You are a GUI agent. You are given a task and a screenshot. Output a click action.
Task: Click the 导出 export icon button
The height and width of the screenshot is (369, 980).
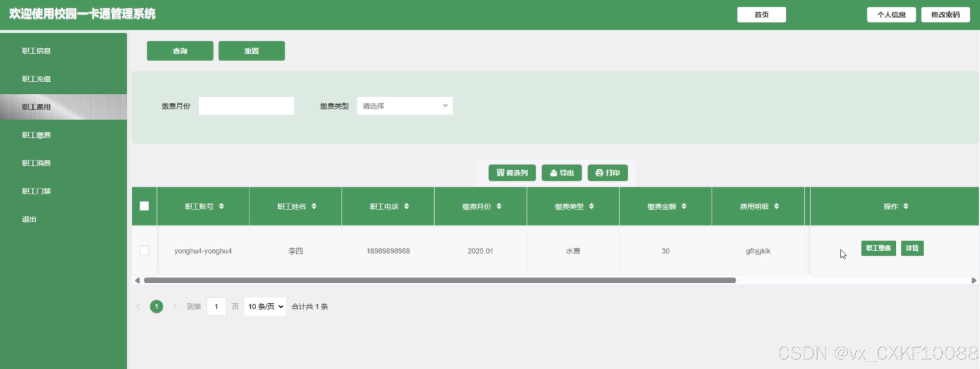[x=562, y=173]
